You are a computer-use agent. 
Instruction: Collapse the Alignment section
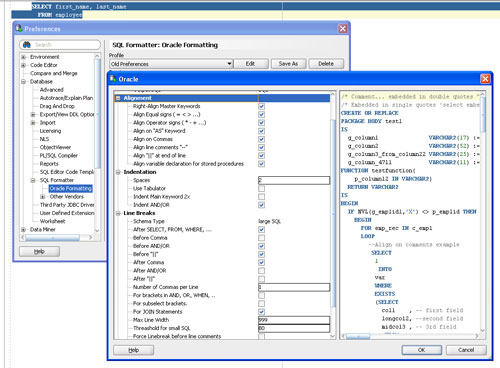(x=118, y=98)
